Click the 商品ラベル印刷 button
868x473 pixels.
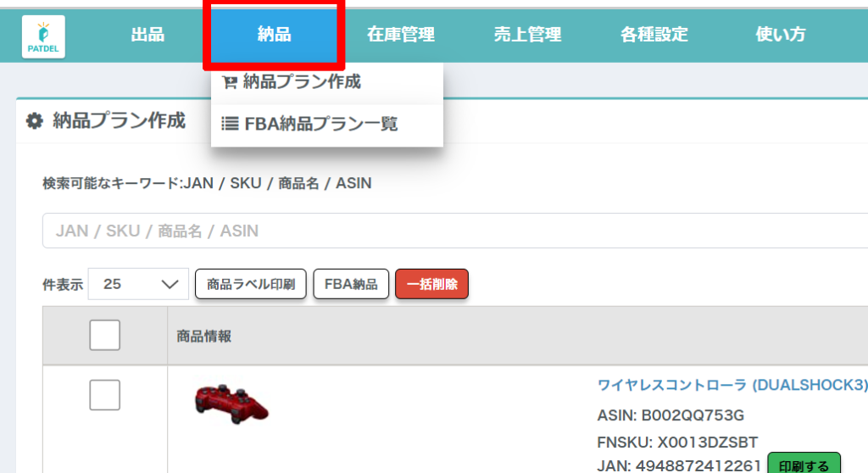coord(251,284)
